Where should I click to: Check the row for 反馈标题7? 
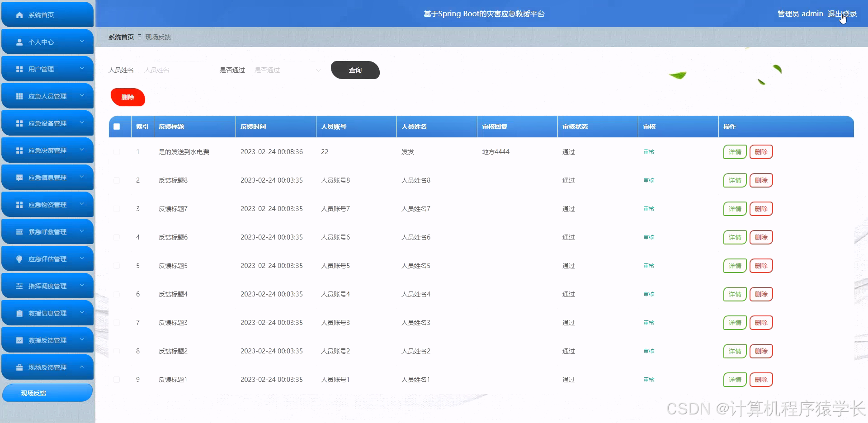[x=117, y=209]
